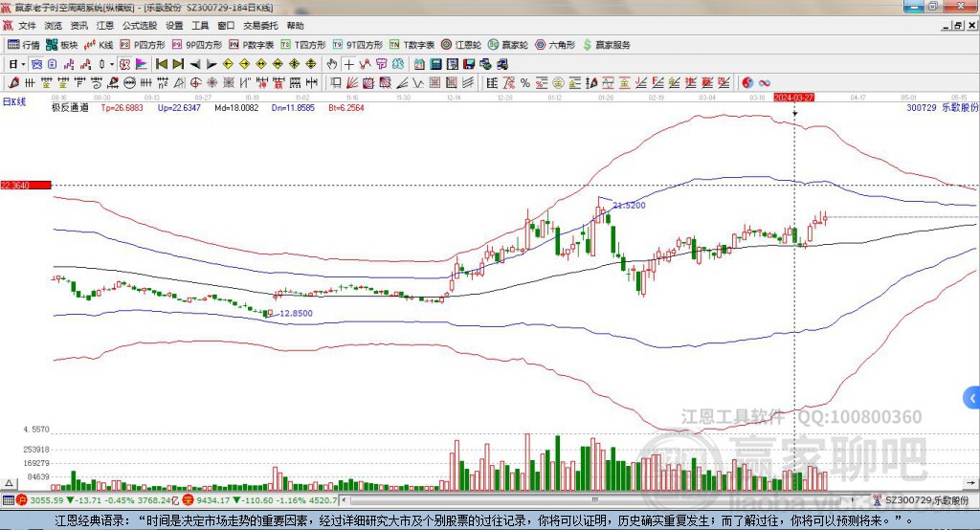Open the P数字表 tool
The width and height of the screenshot is (980, 530).
coord(252,45)
